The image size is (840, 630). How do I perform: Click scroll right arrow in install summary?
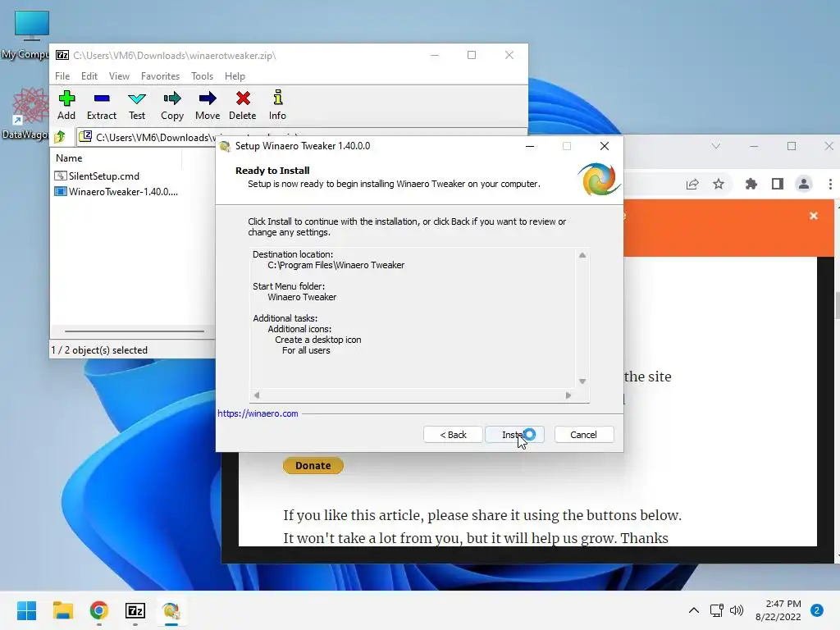pyautogui.click(x=568, y=395)
